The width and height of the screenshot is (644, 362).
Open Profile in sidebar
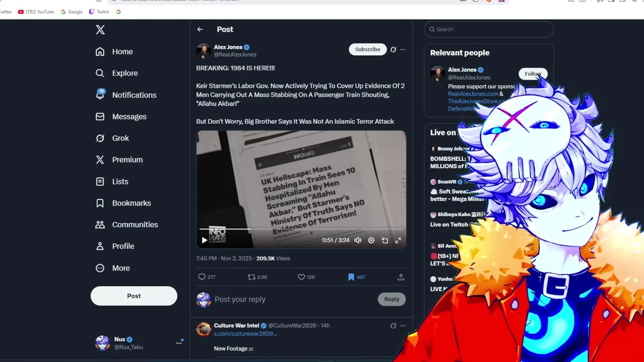click(x=115, y=246)
